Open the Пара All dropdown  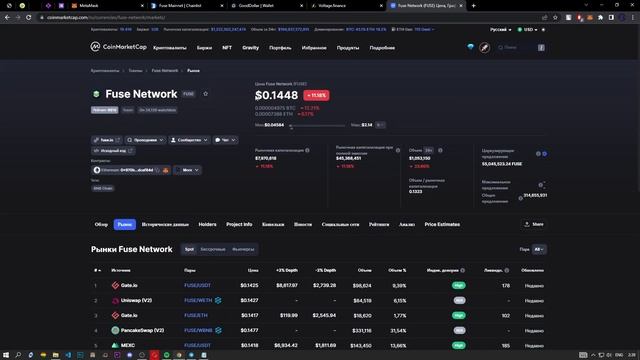(x=539, y=249)
